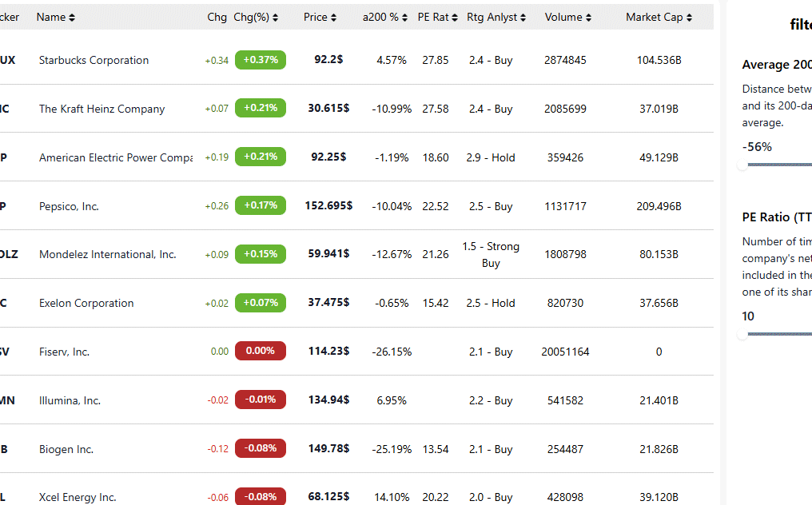This screenshot has width=812, height=505.
Task: Sort table by Name column
Action: click(x=56, y=18)
